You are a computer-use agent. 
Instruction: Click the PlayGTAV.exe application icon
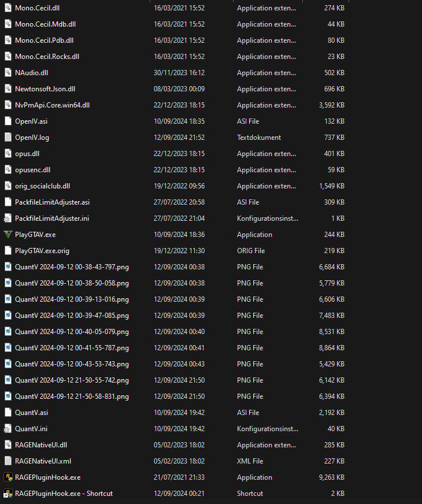8,235
